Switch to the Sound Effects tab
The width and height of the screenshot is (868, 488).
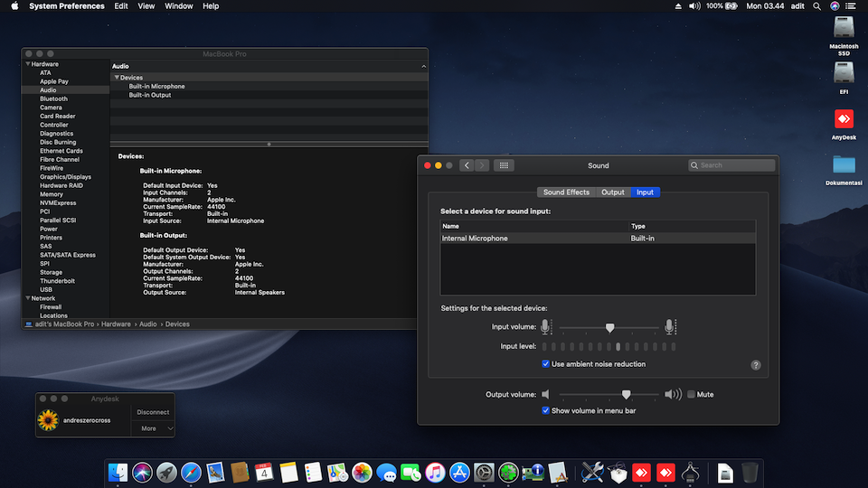566,192
